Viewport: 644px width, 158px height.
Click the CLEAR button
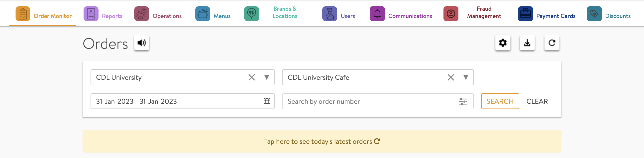[537, 101]
